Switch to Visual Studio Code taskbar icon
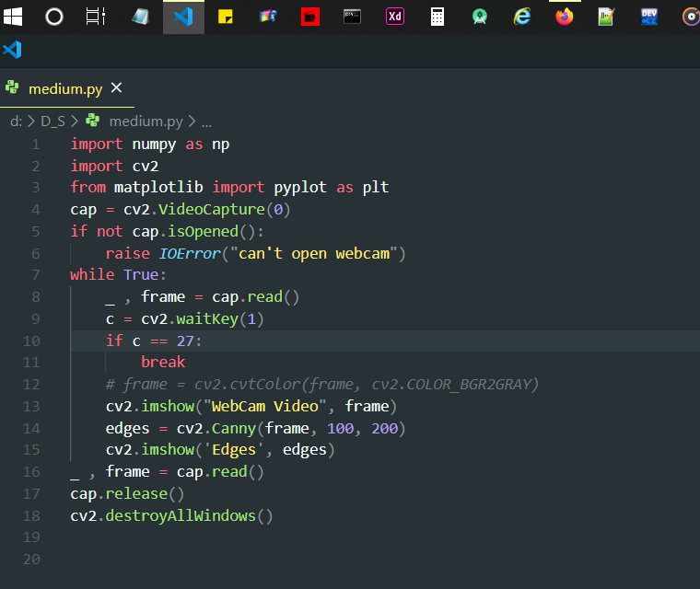The image size is (700, 589). click(x=183, y=17)
